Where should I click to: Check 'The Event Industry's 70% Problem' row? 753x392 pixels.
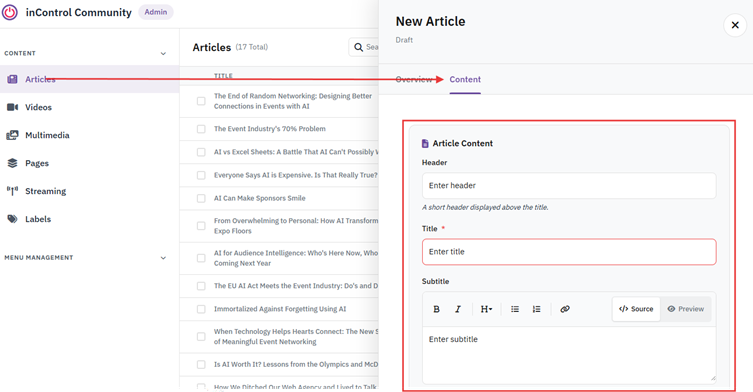pyautogui.click(x=201, y=129)
